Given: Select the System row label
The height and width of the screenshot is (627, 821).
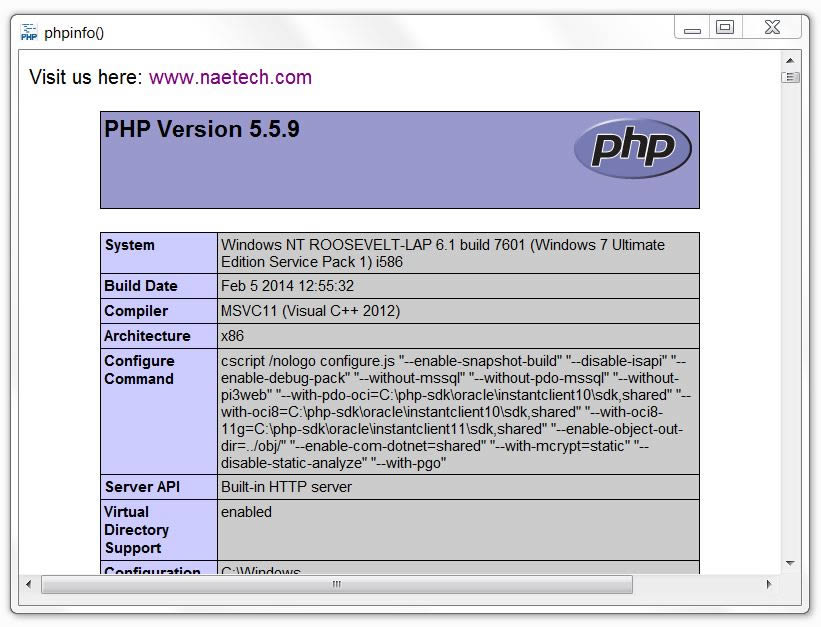Looking at the screenshot, I should click(130, 245).
